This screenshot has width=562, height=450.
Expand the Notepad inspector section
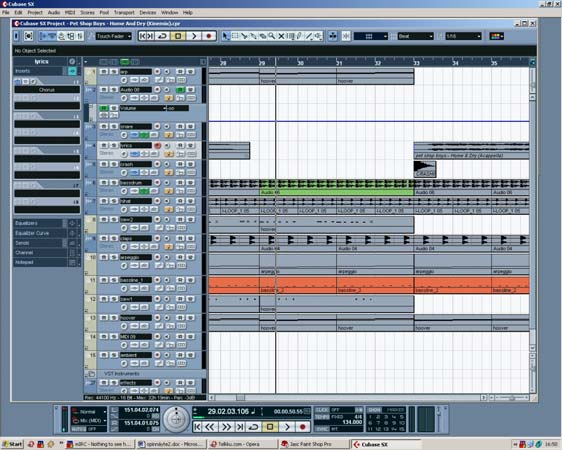[x=47, y=262]
